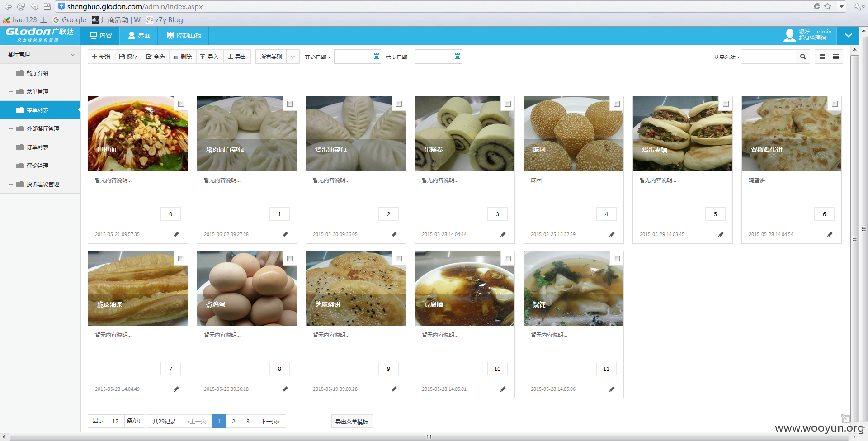Screen dimensions: 868x441
Task: Click the 馄饨 dish thumbnail image
Action: pyautogui.click(x=573, y=288)
